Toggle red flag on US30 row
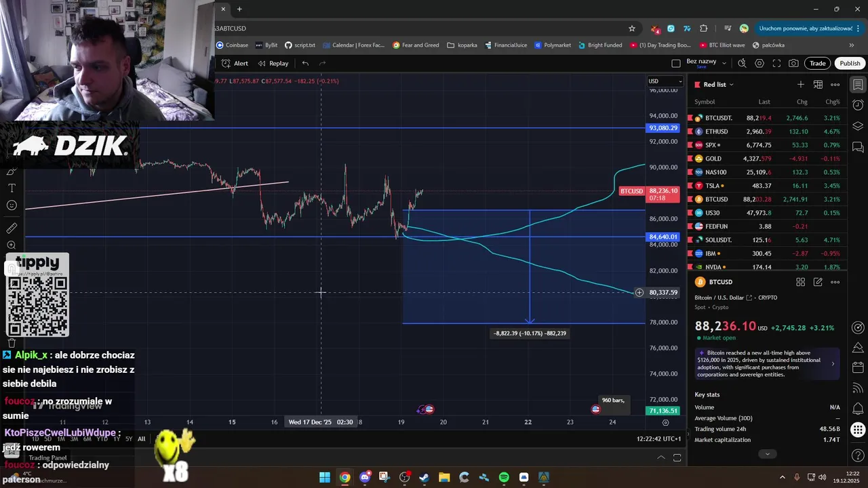The height and width of the screenshot is (488, 868). click(690, 213)
